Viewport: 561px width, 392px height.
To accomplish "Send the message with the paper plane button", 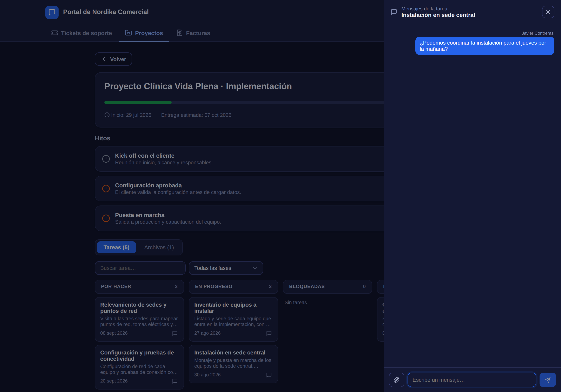I will click(548, 380).
